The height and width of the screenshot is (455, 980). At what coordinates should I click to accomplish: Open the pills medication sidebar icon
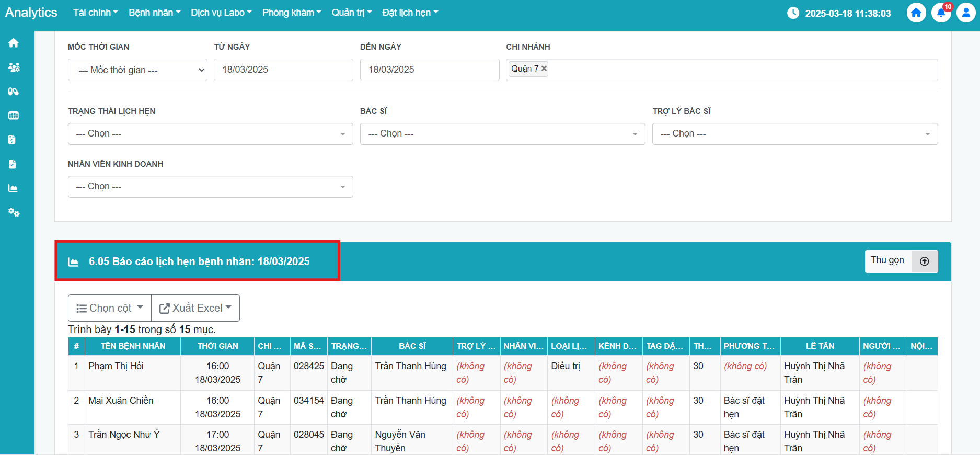14,92
